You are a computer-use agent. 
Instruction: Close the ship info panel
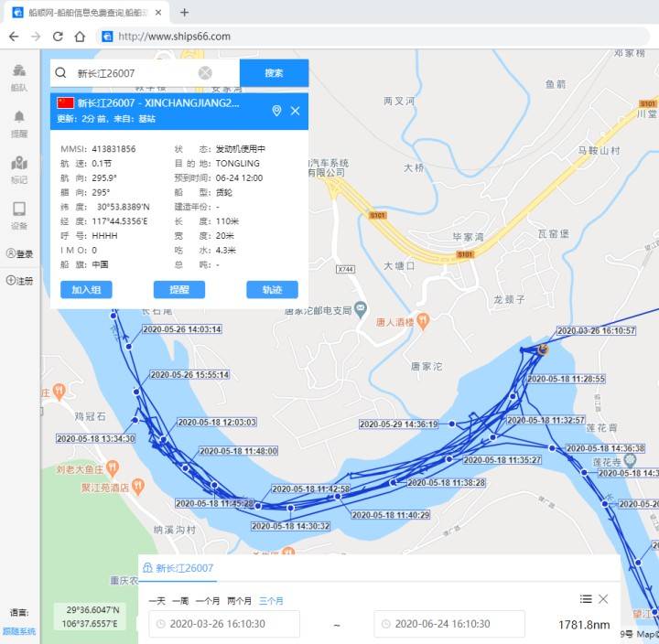pyautogui.click(x=295, y=111)
